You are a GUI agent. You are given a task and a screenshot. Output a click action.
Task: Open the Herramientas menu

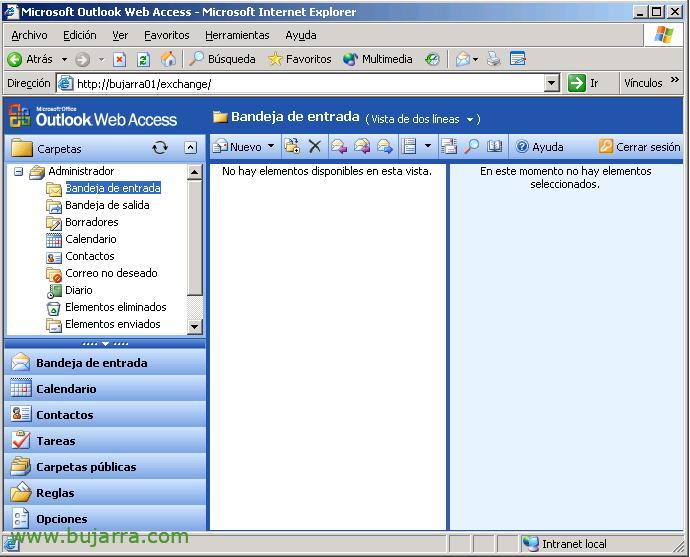pyautogui.click(x=237, y=35)
